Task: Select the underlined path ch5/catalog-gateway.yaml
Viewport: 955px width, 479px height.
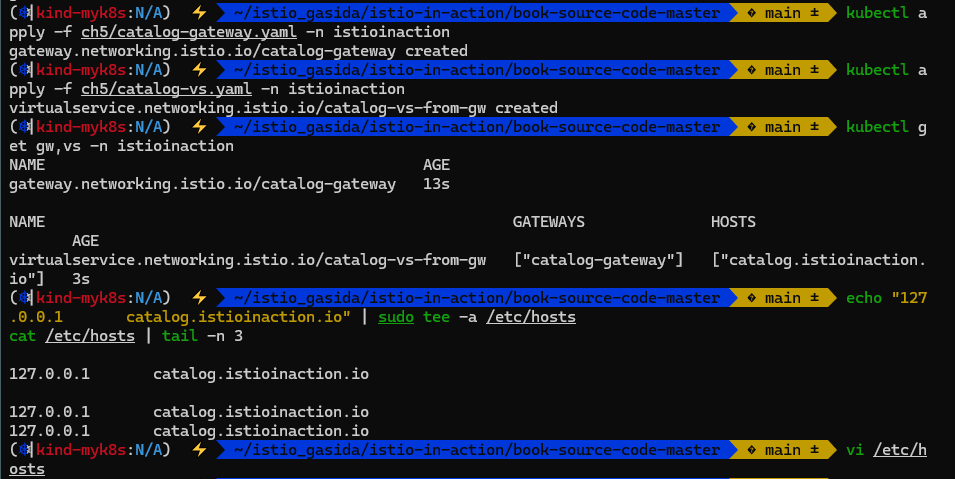Action: [x=189, y=32]
